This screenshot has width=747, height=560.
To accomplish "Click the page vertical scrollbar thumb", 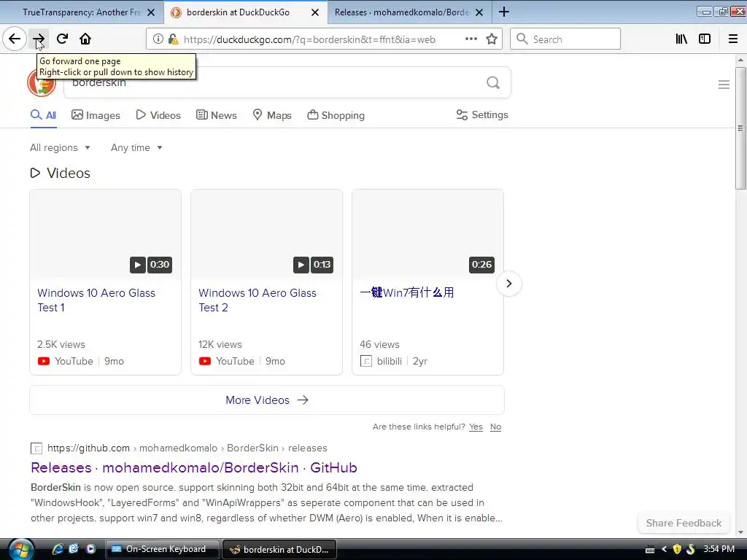I will pos(740,128).
